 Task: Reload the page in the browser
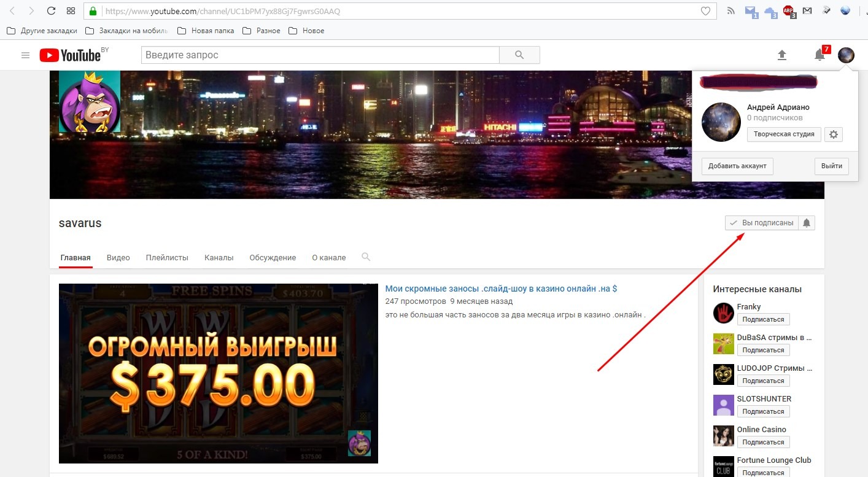52,11
